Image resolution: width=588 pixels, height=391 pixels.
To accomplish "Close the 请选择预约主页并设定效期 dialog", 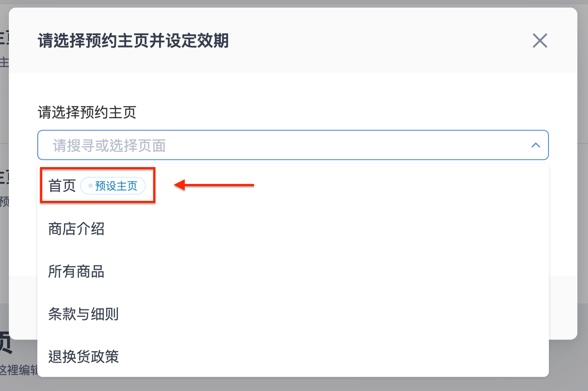I will pyautogui.click(x=540, y=41).
